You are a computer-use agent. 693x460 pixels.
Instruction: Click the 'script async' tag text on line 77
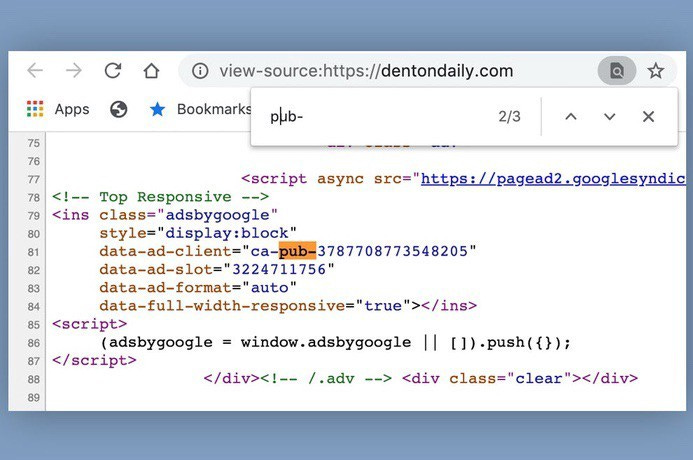[303, 179]
